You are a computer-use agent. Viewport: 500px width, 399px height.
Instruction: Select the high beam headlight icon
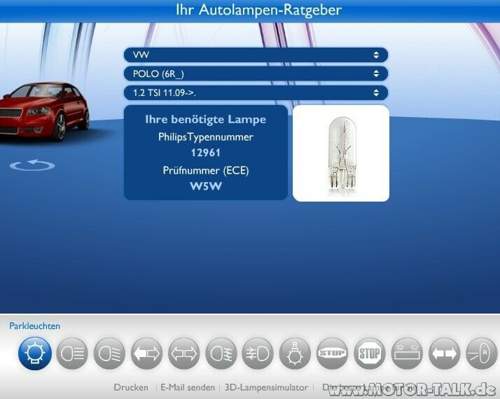tap(72, 353)
